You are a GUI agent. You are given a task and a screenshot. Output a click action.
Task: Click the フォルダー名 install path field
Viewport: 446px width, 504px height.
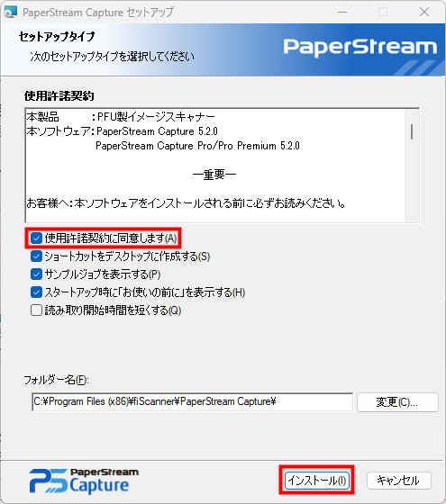point(193,401)
